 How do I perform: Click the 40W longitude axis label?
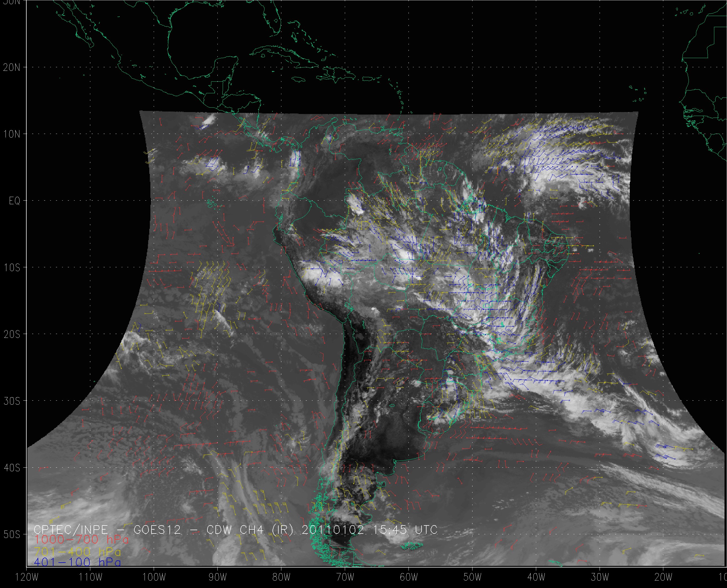(x=536, y=577)
